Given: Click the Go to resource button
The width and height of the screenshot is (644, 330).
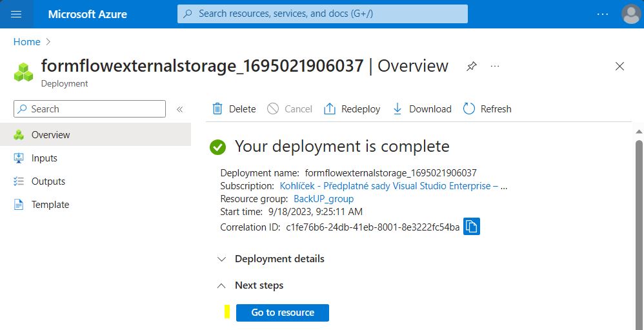Looking at the screenshot, I should (283, 313).
